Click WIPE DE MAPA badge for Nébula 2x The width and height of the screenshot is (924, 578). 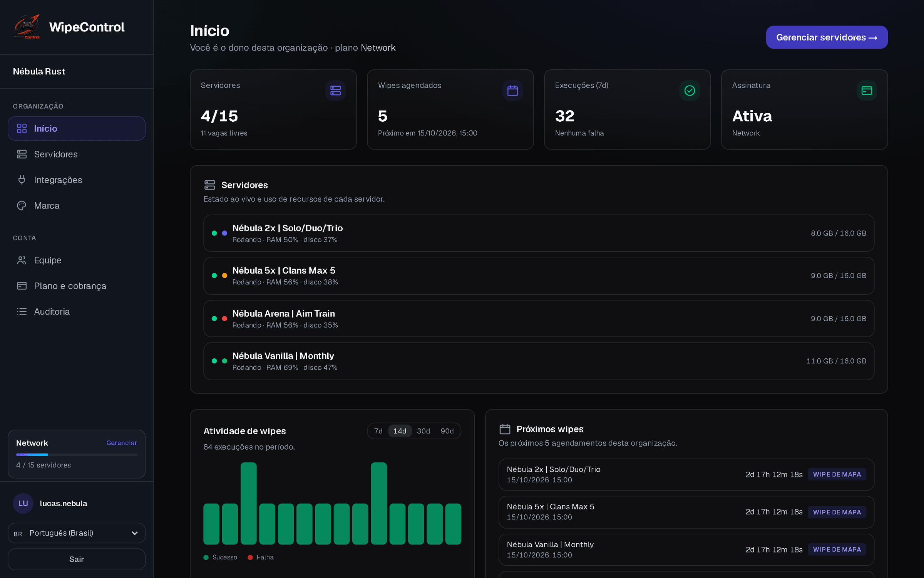pos(837,474)
